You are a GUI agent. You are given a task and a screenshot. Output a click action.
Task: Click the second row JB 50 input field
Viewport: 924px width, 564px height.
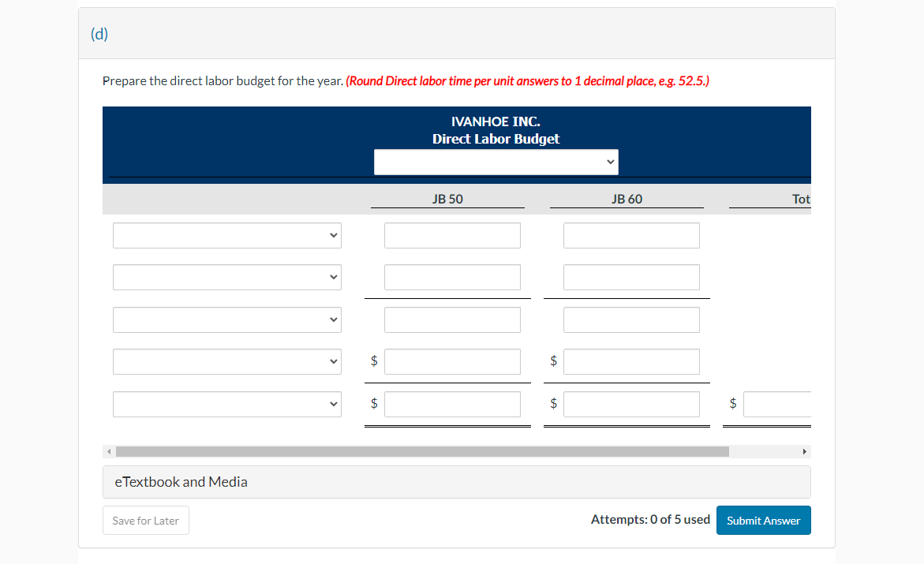point(452,277)
